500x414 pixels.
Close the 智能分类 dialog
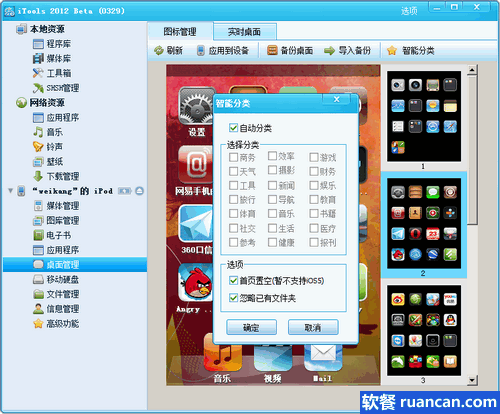tap(336, 99)
